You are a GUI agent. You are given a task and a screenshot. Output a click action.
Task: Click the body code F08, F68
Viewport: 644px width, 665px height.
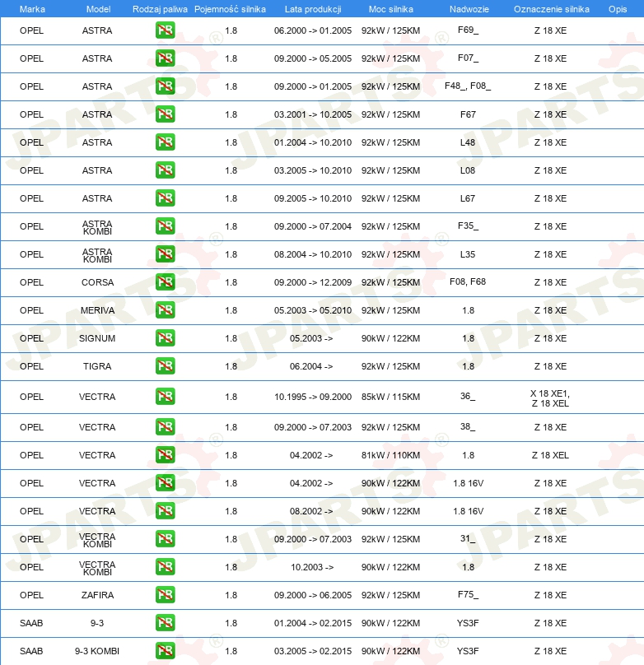click(468, 281)
